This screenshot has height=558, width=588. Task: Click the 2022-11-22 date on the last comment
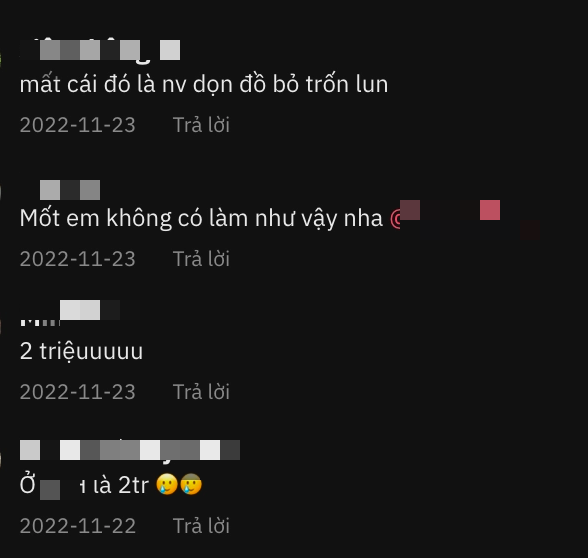(78, 526)
